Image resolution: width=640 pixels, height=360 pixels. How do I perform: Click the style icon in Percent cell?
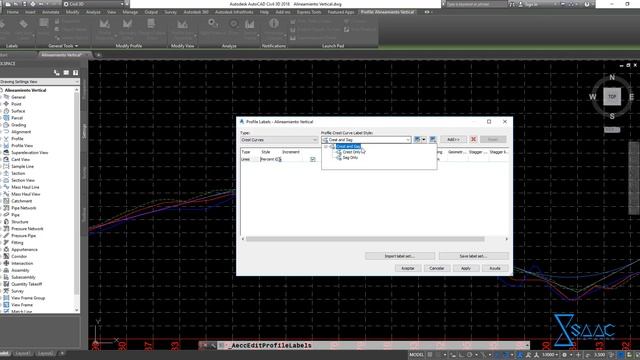point(280,159)
